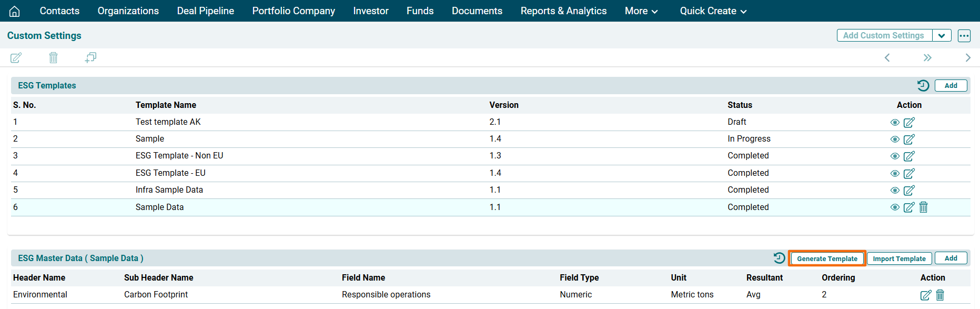This screenshot has height=309, width=980.
Task: Delete the Responsible operations field row
Action: point(940,295)
